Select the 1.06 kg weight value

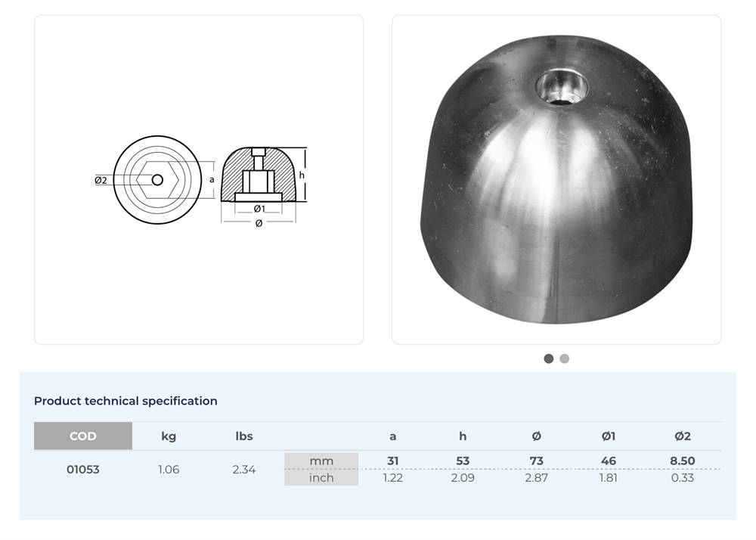point(169,470)
